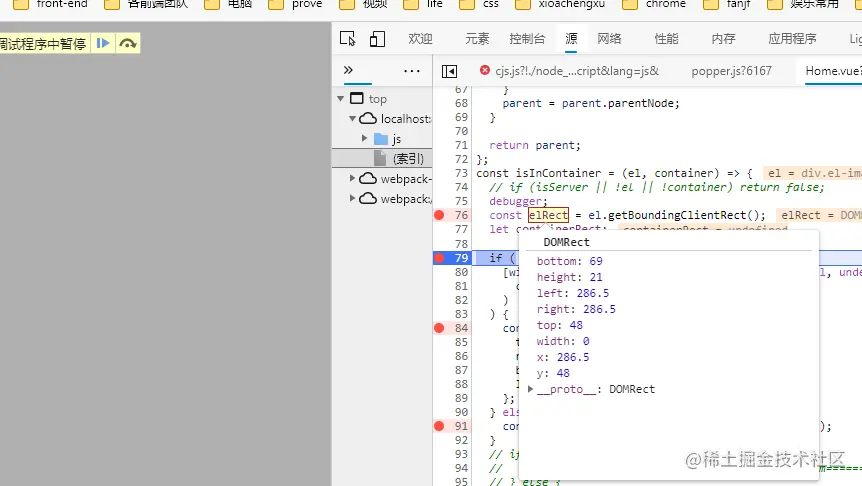Viewport: 862px width, 486px height.
Task: Collapse the top frame tree node
Action: tap(341, 98)
